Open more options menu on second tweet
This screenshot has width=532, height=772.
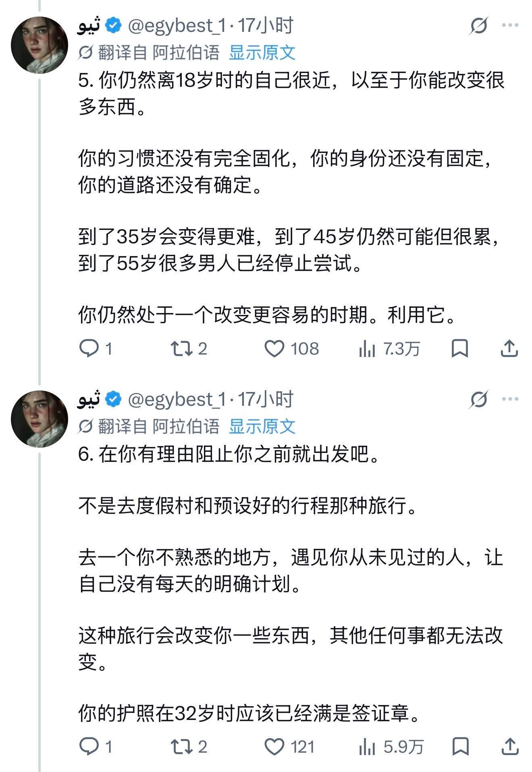(x=510, y=399)
